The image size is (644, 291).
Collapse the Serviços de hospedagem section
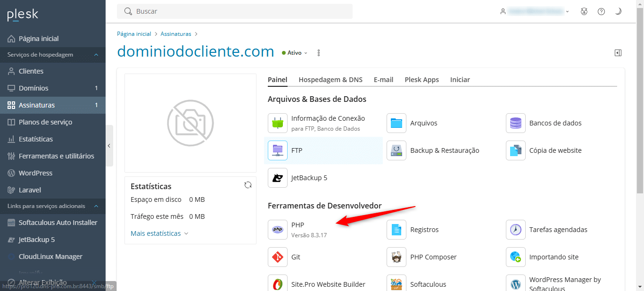point(96,55)
